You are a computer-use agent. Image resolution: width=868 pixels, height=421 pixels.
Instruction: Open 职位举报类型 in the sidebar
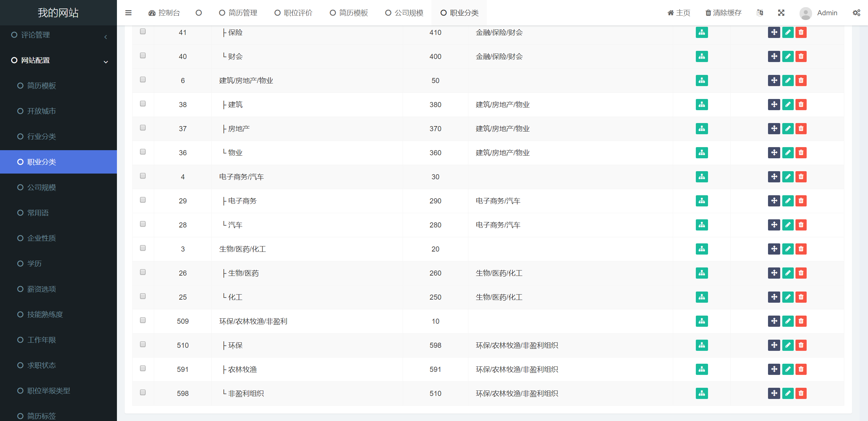click(58, 391)
